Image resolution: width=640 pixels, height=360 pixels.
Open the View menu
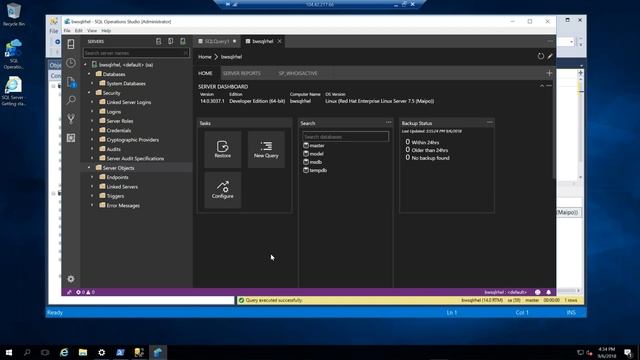[x=92, y=31]
